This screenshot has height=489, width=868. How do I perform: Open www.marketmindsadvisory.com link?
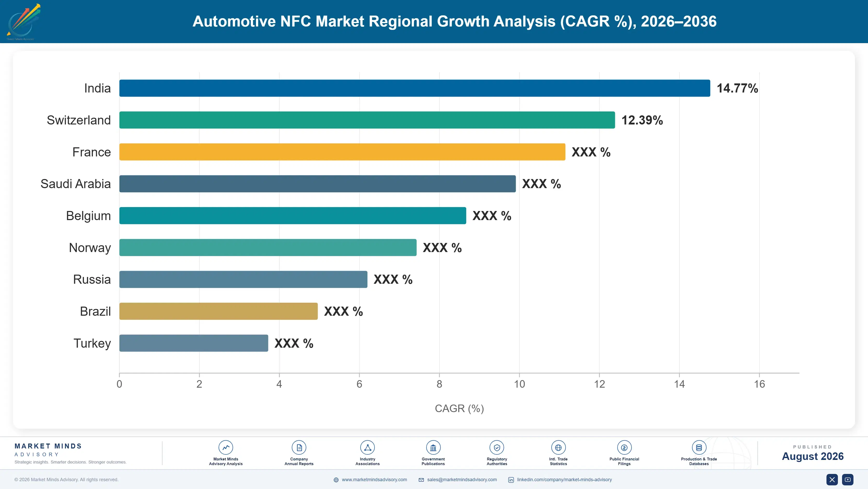(374, 480)
